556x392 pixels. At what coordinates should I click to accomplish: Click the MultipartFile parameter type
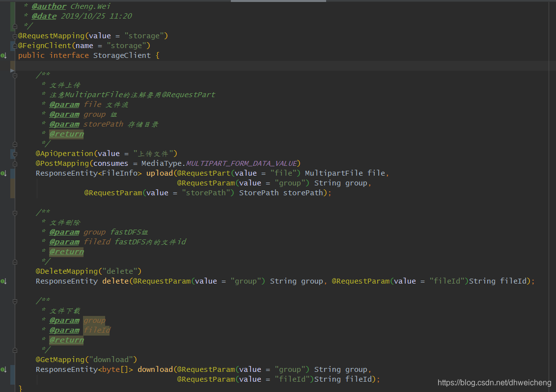click(x=334, y=173)
